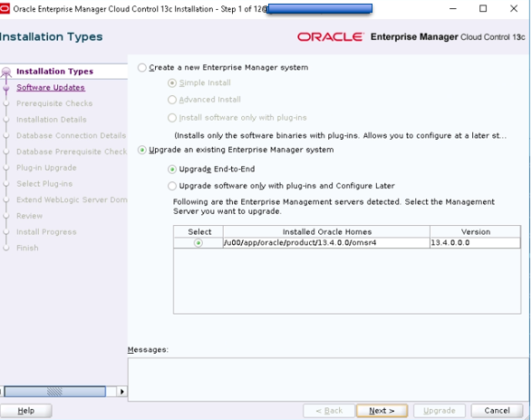
Task: Click the Select column header
Action: (x=198, y=232)
